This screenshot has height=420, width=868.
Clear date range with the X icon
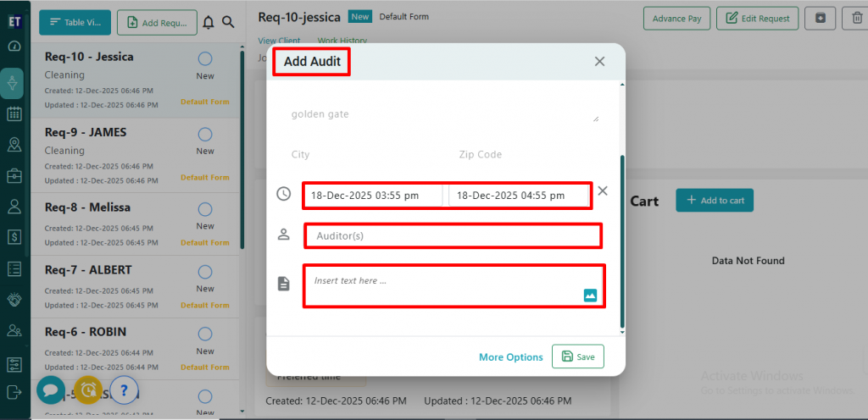(x=603, y=191)
